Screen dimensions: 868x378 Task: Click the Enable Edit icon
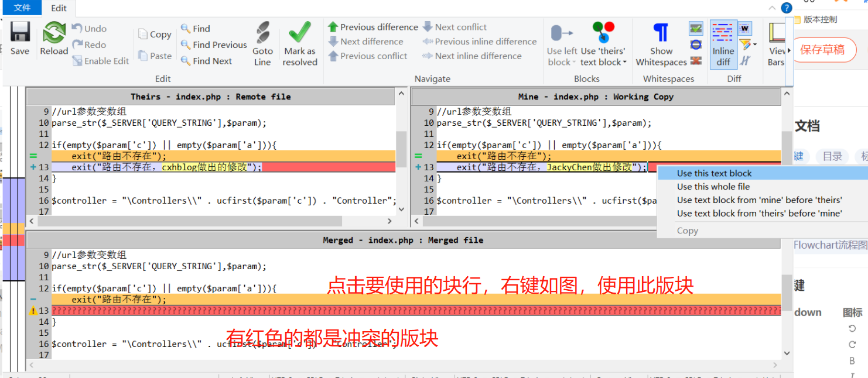tap(77, 60)
